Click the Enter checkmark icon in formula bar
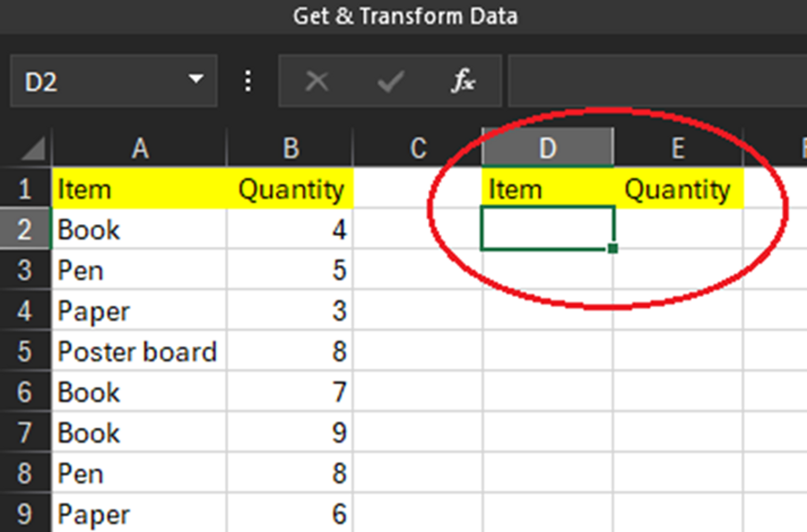Viewport: 807px width, 532px height. click(x=390, y=81)
